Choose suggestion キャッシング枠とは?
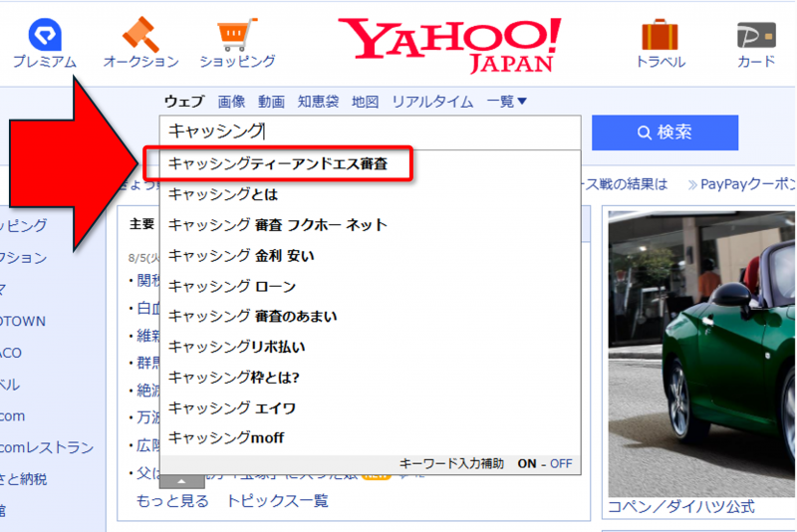 click(370, 377)
